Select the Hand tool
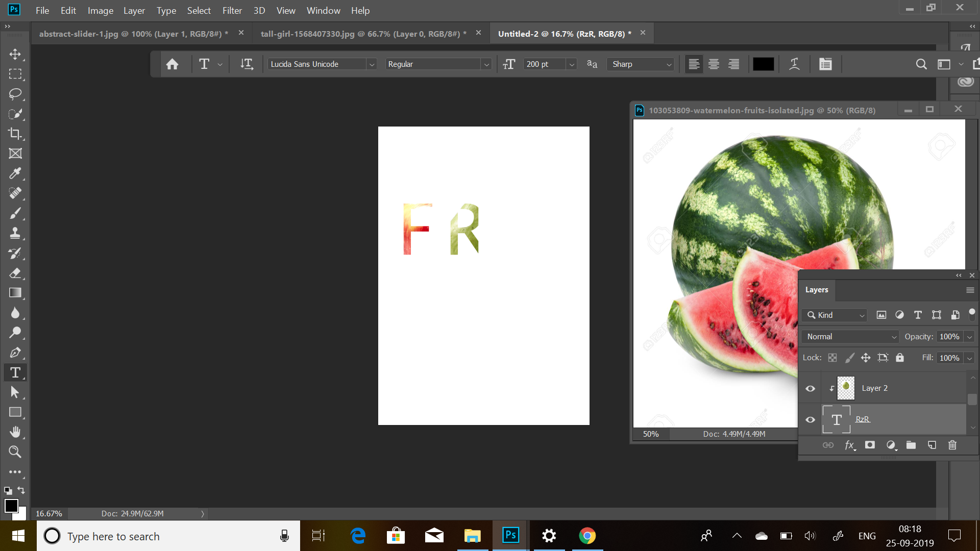 (x=15, y=432)
